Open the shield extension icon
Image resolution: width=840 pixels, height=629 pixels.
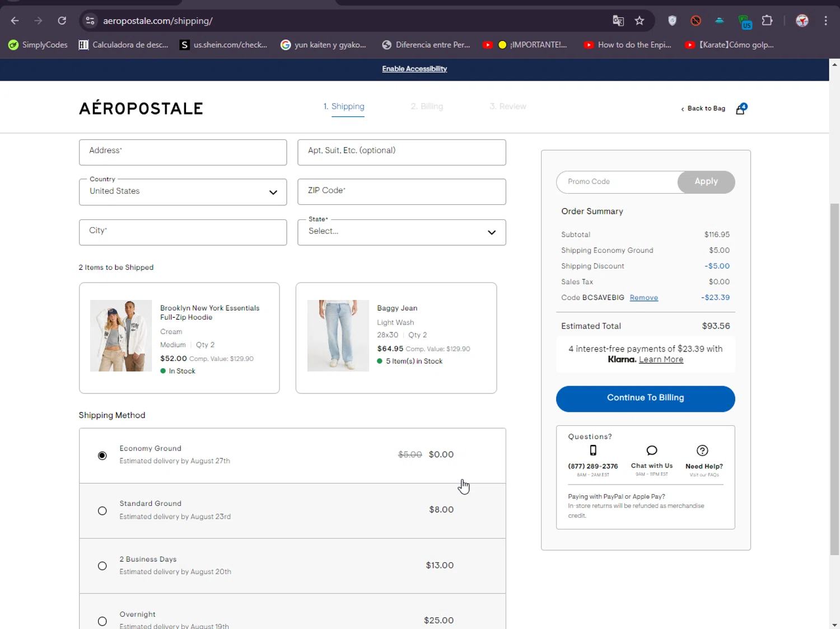click(x=672, y=21)
